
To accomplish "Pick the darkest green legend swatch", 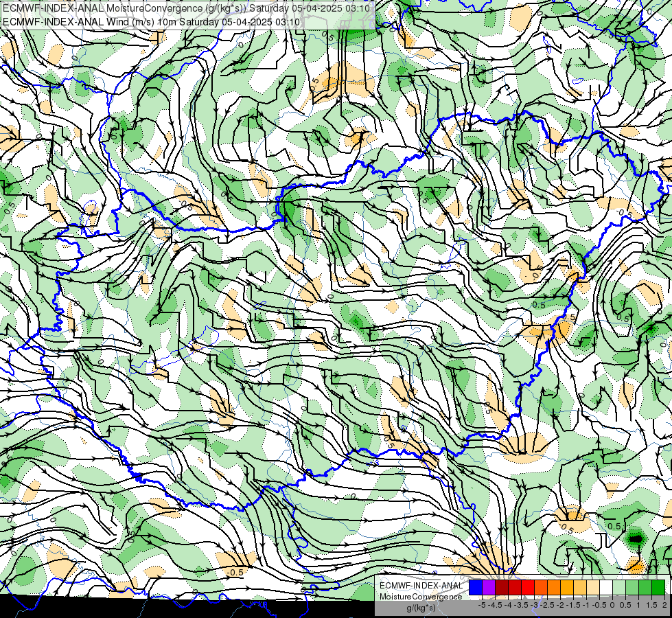I will pyautogui.click(x=658, y=587).
